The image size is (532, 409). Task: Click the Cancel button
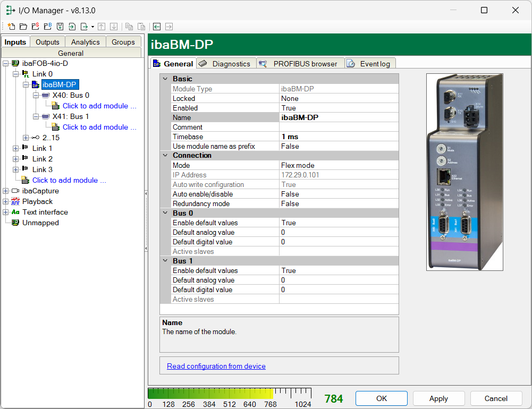496,398
